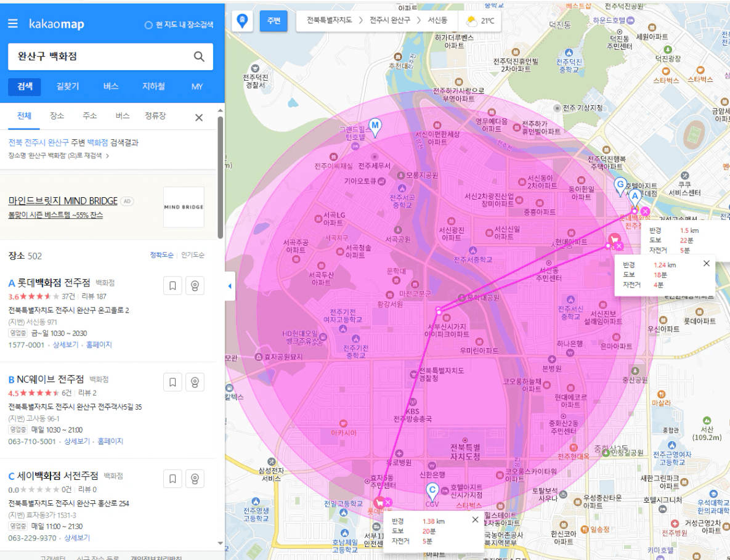Collapse the side panel with arrow handle

(230, 286)
